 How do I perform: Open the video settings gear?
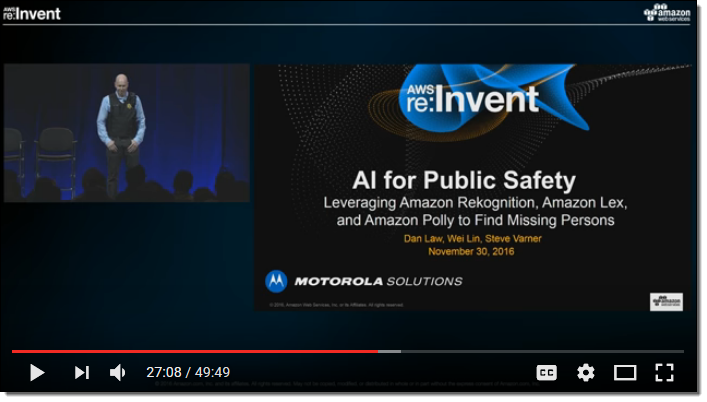(x=586, y=373)
